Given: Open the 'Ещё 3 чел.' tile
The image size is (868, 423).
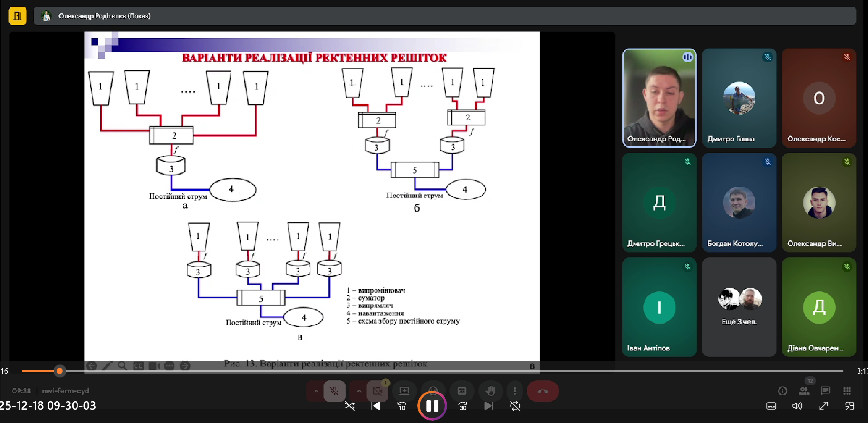Looking at the screenshot, I should (739, 307).
